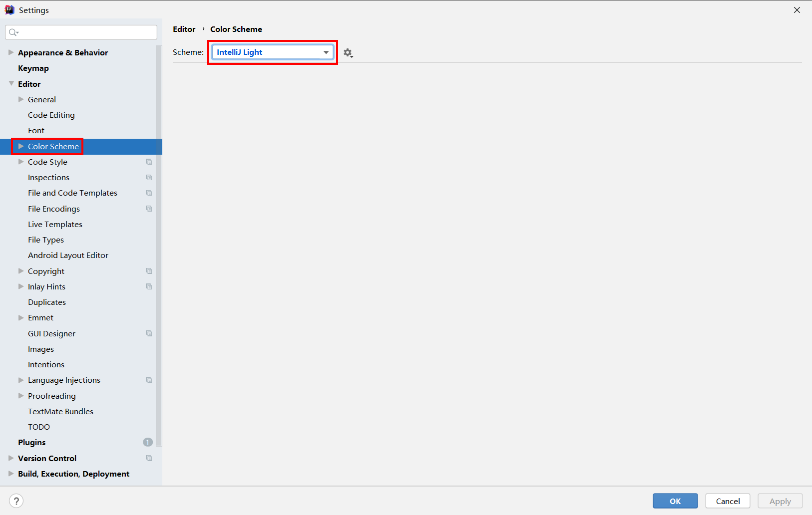Expand the Appearance & Behavior section

pos(11,52)
